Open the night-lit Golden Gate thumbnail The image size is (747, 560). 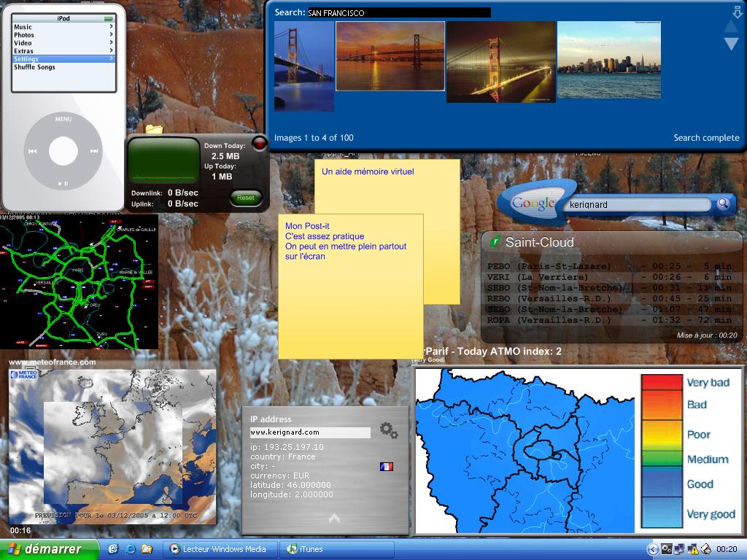click(x=500, y=62)
